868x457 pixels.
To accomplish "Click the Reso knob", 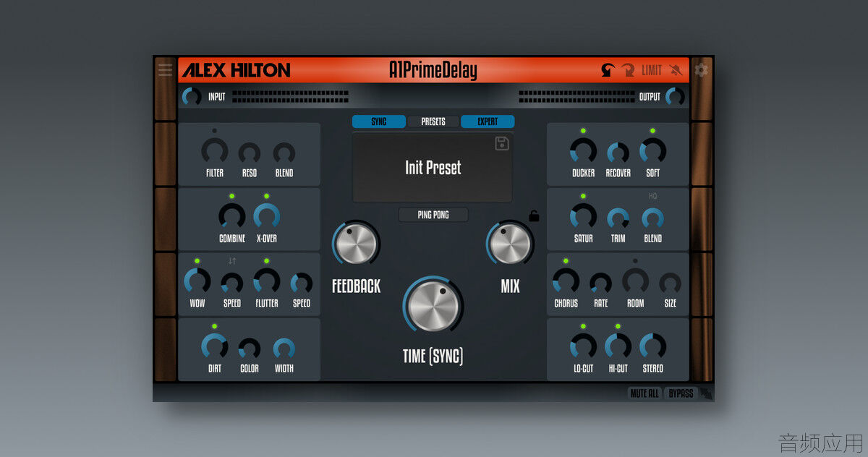I will click(x=249, y=153).
